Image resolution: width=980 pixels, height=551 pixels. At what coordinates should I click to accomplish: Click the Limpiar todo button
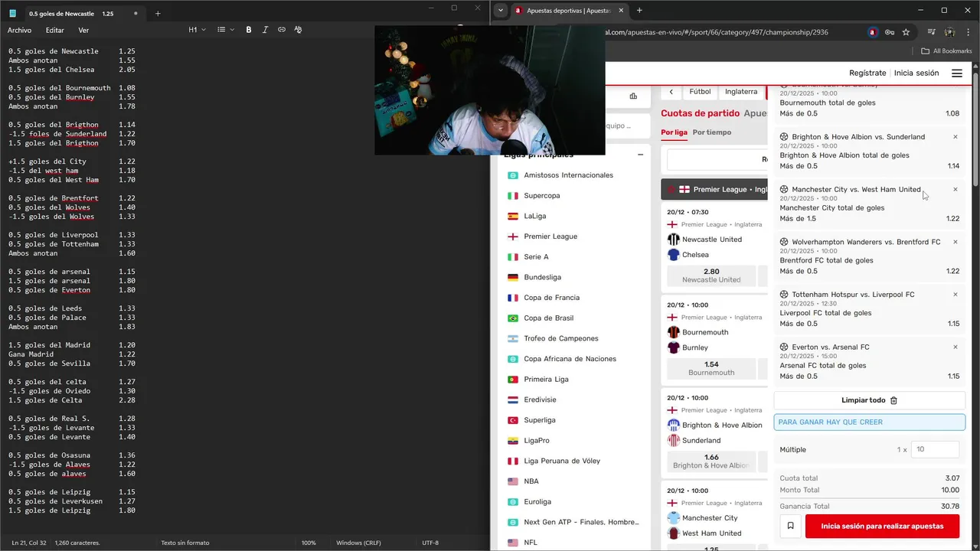[870, 400]
